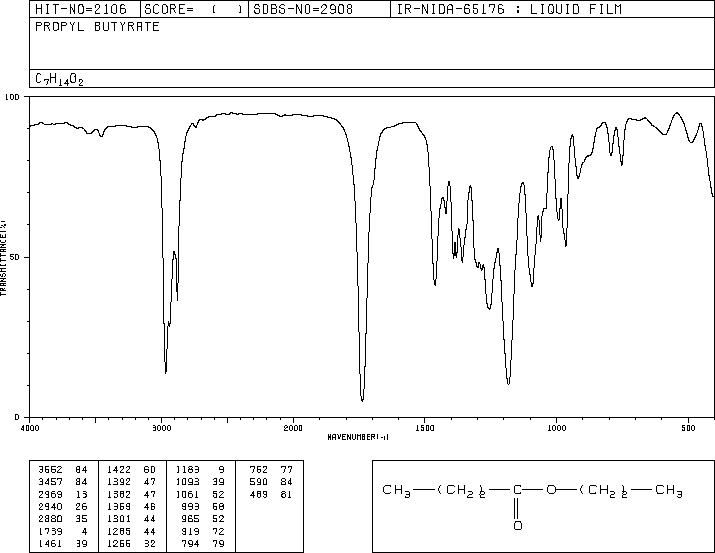The height and width of the screenshot is (553, 715).
Task: Select the 2969 peak table entry
Action: [x=63, y=494]
